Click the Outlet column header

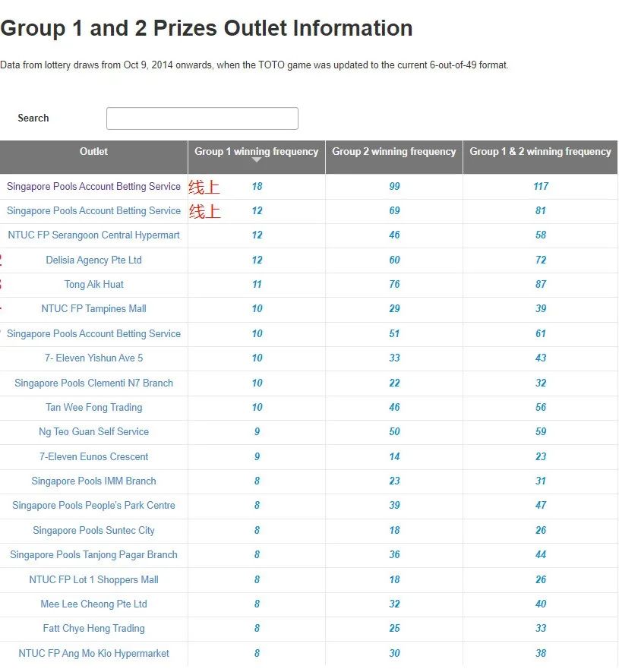(93, 151)
